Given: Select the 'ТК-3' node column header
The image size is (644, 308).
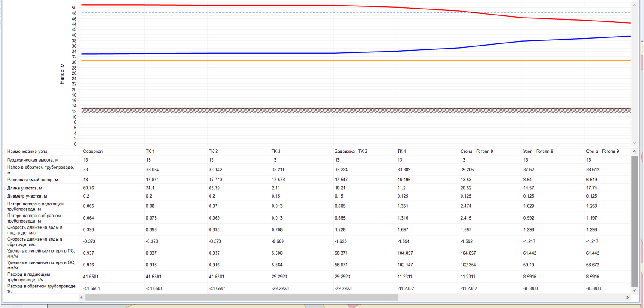Looking at the screenshot, I should point(276,152).
